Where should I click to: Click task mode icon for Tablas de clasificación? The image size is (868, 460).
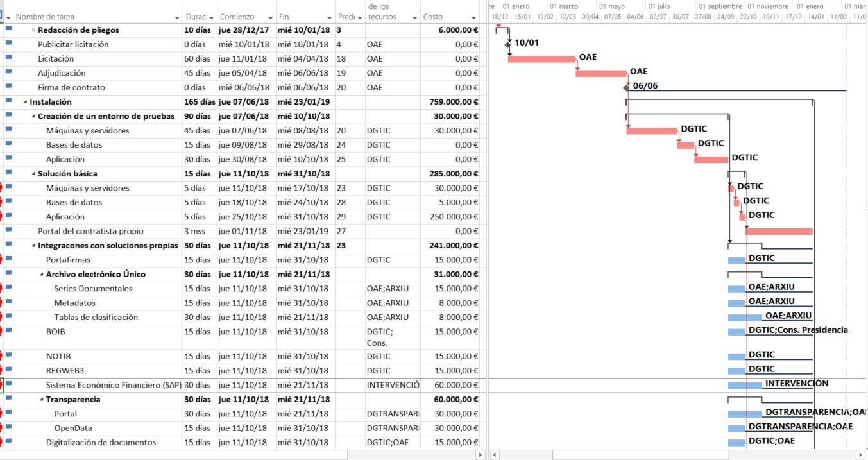coord(8,317)
